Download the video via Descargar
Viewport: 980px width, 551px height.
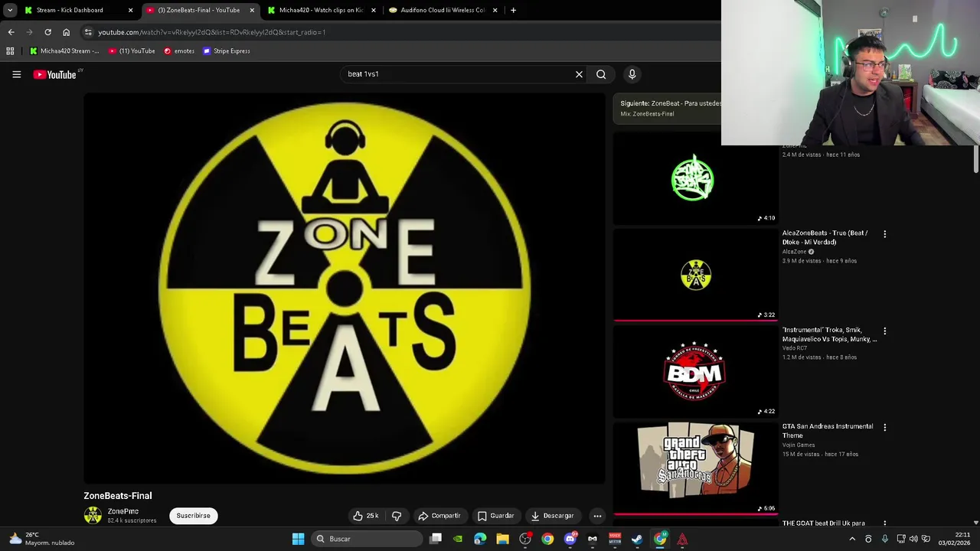[x=552, y=516]
